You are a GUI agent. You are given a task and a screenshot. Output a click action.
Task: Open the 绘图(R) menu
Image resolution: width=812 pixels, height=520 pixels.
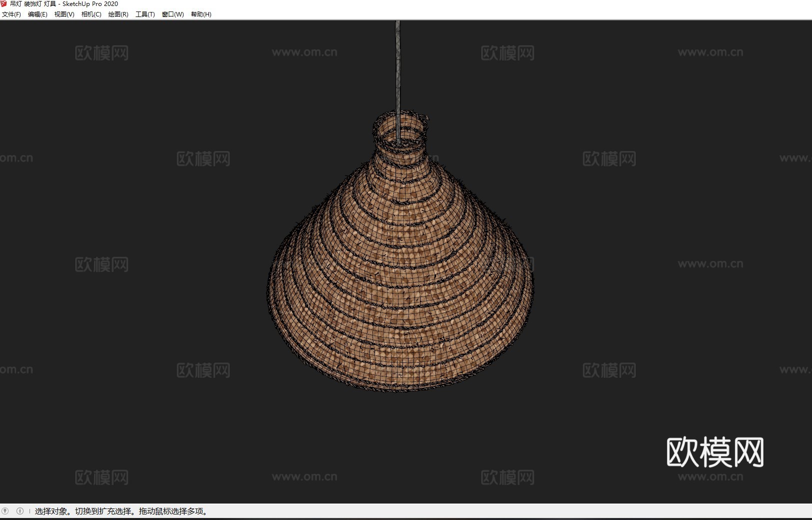[118, 14]
